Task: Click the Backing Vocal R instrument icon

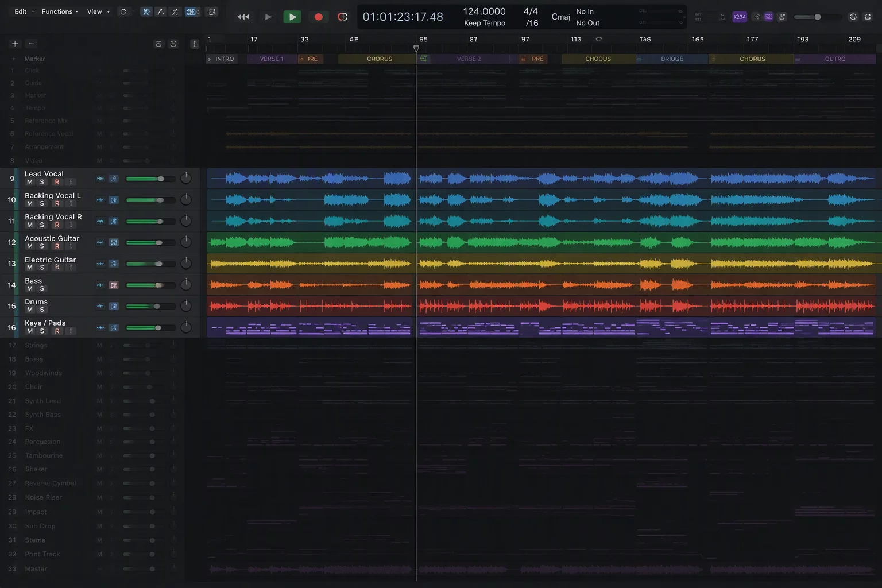Action: pyautogui.click(x=114, y=221)
